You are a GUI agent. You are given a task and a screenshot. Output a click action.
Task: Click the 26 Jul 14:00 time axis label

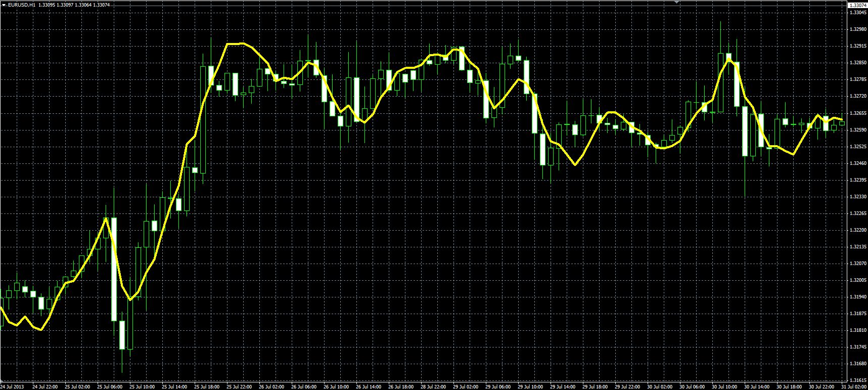click(369, 387)
